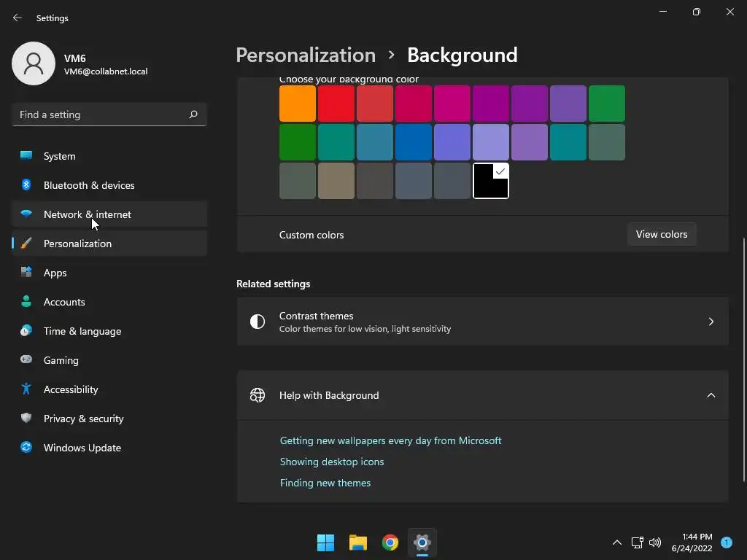
Task: Open the Finding new themes link
Action: (325, 483)
